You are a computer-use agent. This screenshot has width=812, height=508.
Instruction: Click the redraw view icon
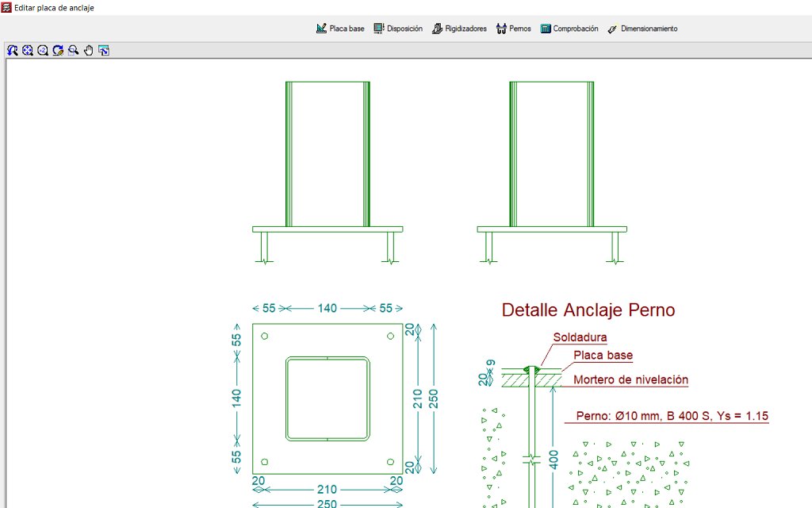tap(58, 50)
